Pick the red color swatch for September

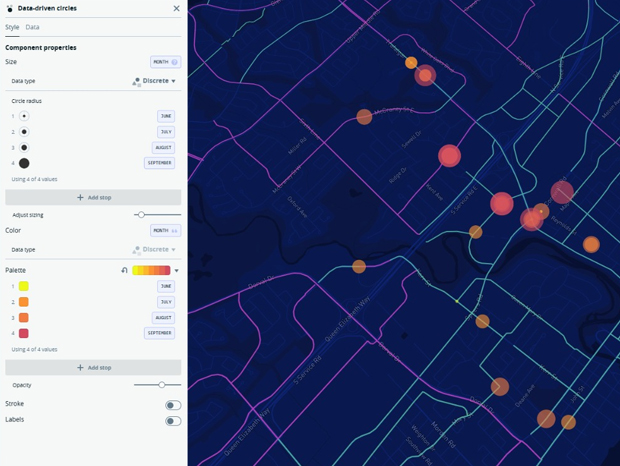click(24, 333)
